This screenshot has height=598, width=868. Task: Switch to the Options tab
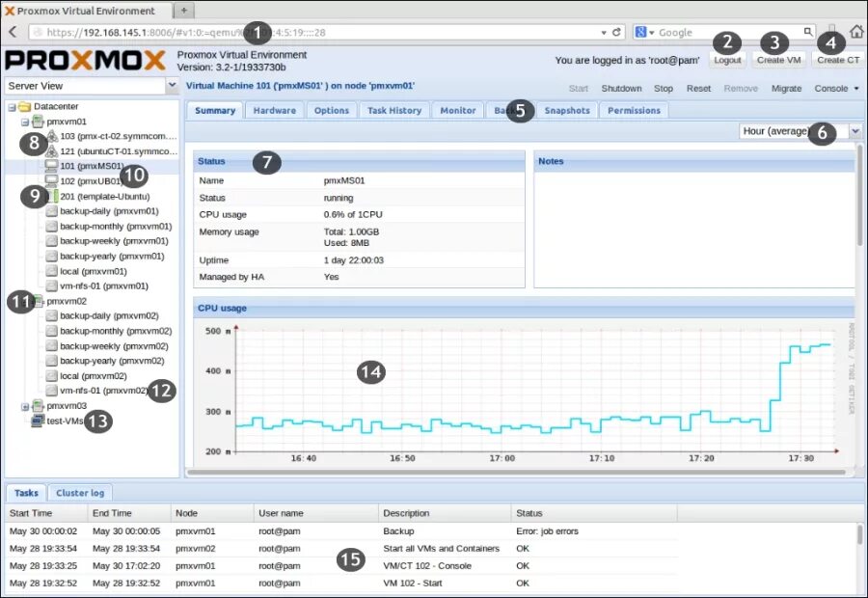332,111
